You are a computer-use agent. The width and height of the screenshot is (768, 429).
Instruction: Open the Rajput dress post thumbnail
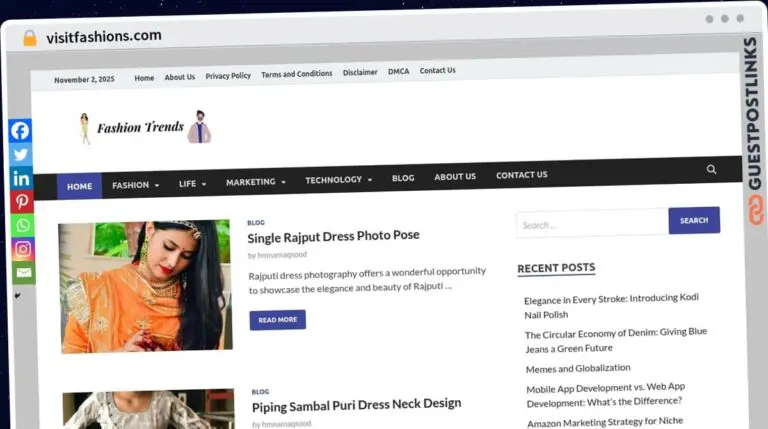point(145,286)
